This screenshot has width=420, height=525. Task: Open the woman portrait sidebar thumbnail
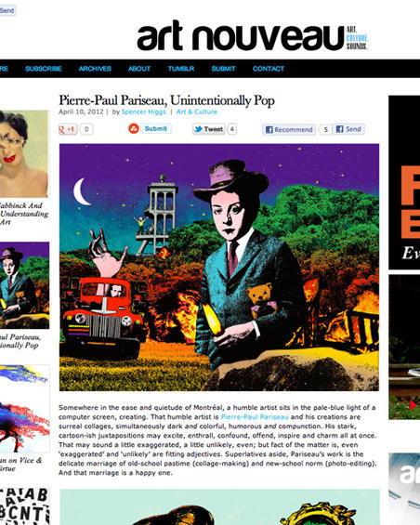tap(24, 154)
